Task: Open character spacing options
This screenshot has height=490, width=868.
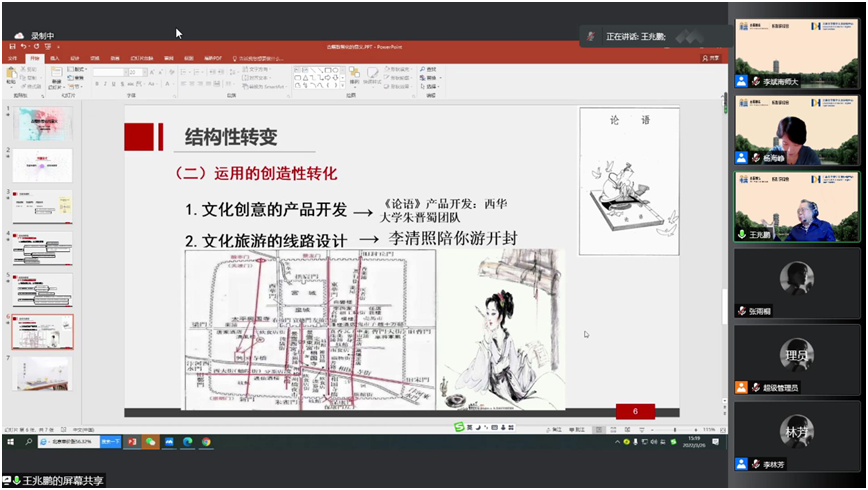Action: pos(140,84)
